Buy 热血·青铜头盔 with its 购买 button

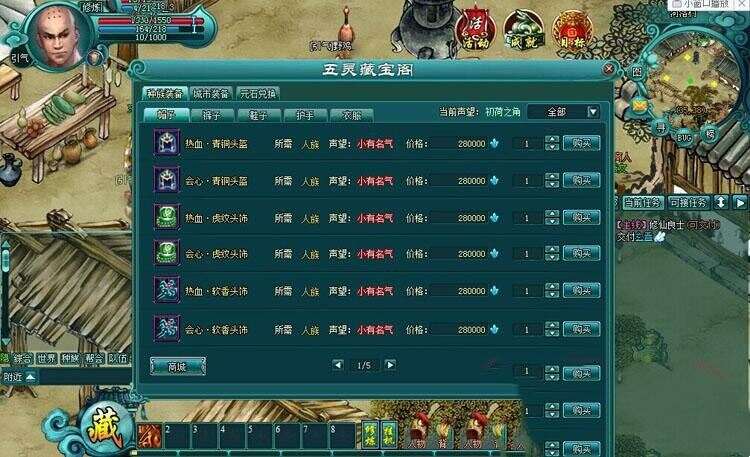581,143
